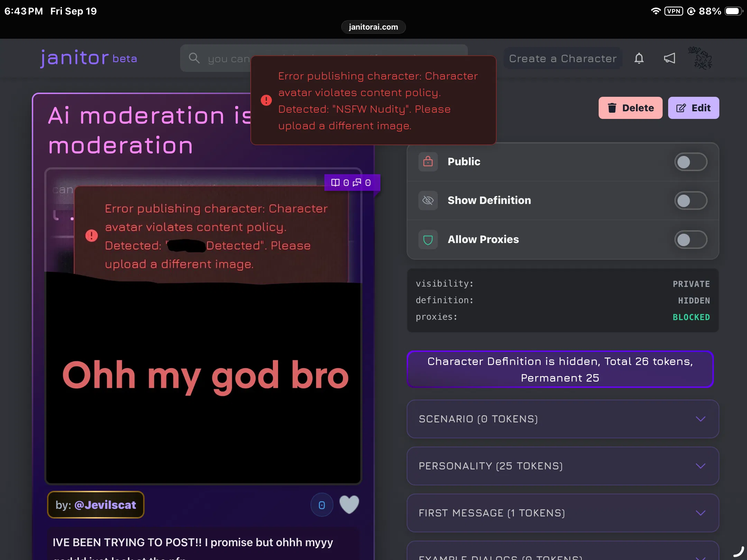Image resolution: width=747 pixels, height=560 pixels.
Task: Click the eye-slash icon beside Show Definition
Action: click(428, 200)
